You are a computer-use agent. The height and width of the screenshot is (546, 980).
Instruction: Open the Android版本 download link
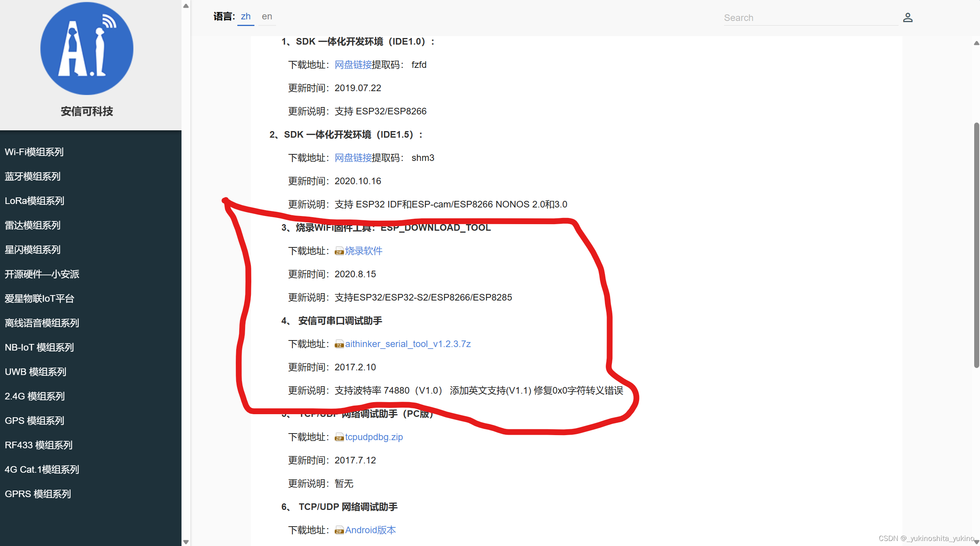pyautogui.click(x=370, y=530)
